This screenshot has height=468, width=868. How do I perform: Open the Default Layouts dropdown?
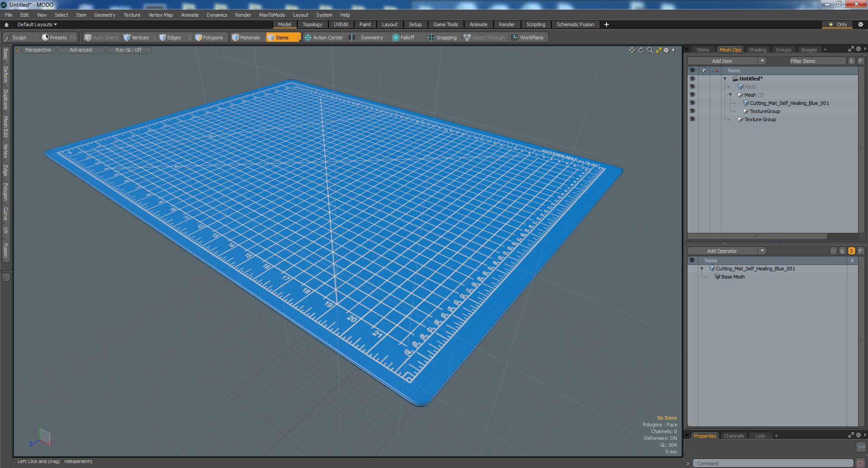point(36,24)
